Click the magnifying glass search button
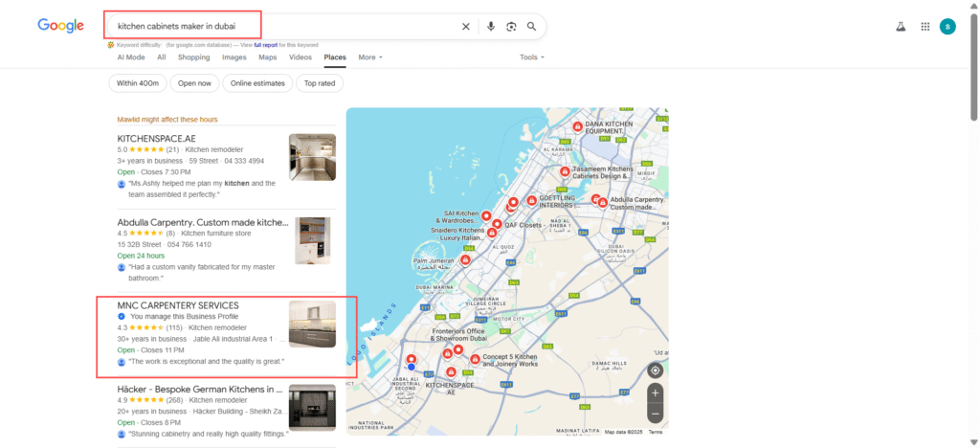The width and height of the screenshot is (980, 448). click(x=532, y=27)
